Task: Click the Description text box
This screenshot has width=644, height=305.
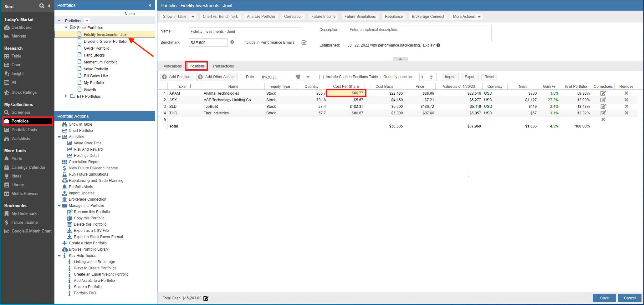Action: 419,33
